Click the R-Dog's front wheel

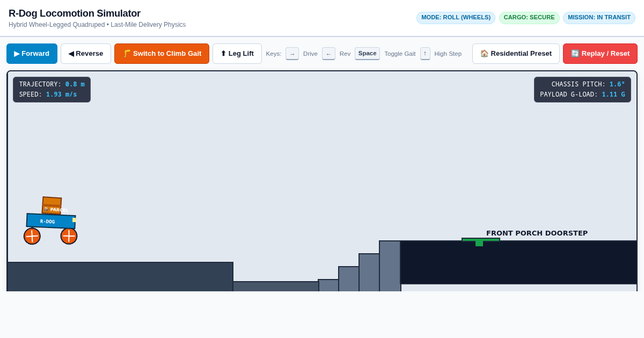(x=69, y=236)
